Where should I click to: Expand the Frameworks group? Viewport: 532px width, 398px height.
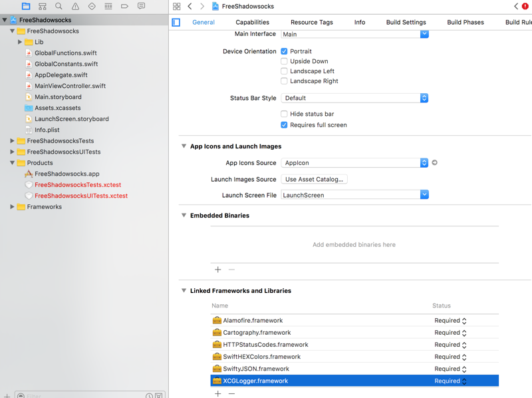pos(12,206)
